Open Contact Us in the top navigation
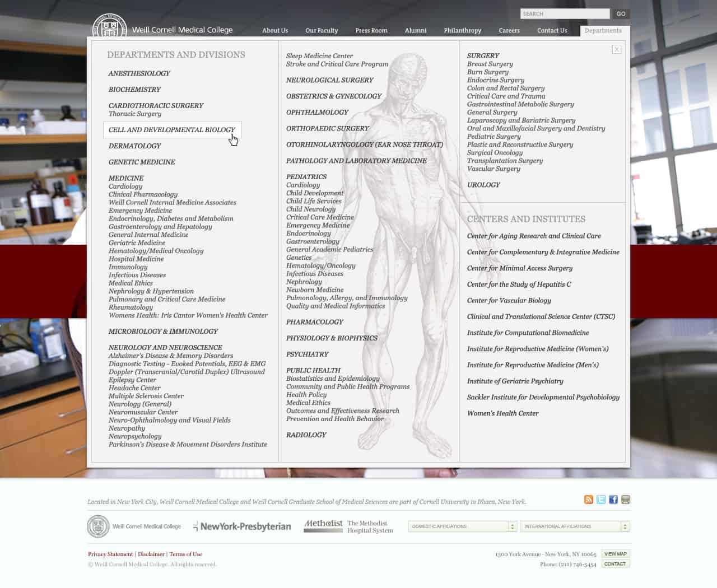Screen dimensions: 717x588 point(552,30)
